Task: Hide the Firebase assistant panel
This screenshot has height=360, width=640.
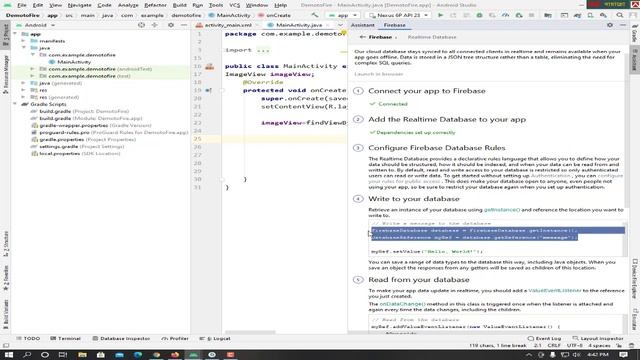Action: pyautogui.click(x=623, y=25)
